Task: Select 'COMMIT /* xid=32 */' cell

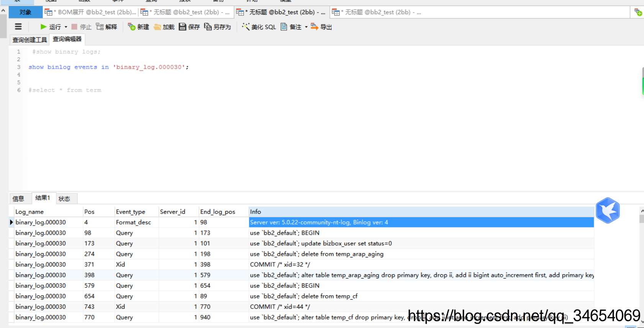Action: (421, 264)
